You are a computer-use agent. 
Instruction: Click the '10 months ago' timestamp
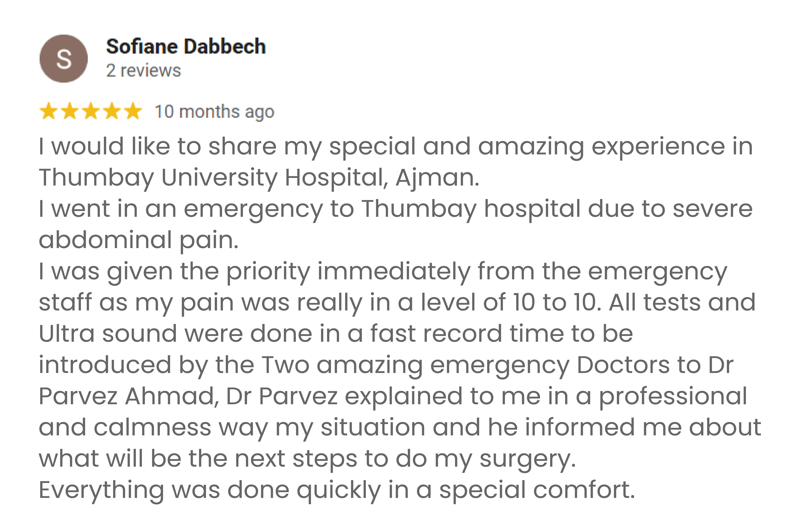(x=214, y=112)
